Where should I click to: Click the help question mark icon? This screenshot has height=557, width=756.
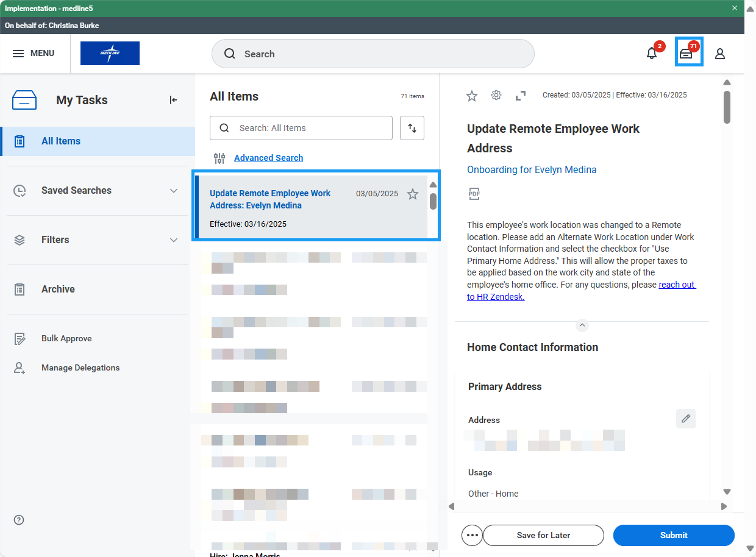19,520
